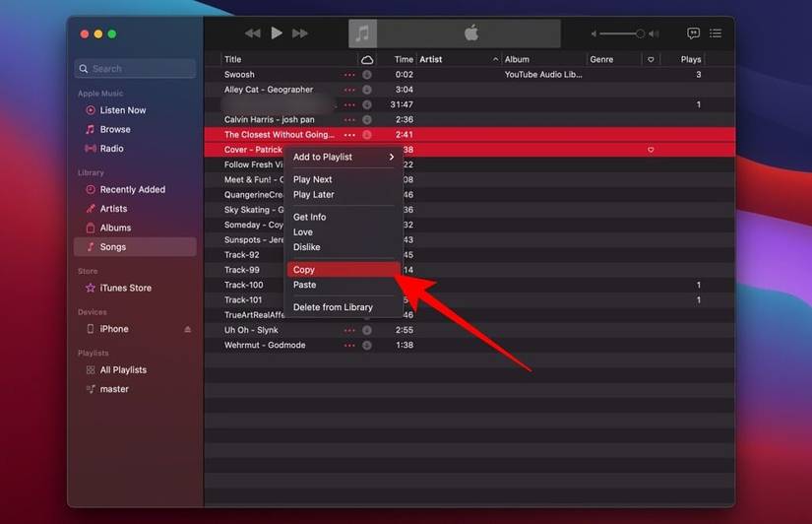Show the Up Next list icon
This screenshot has height=524, width=812.
[716, 33]
